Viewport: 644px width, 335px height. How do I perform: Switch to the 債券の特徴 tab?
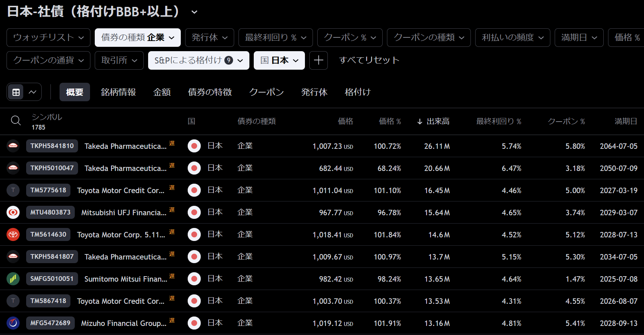point(210,92)
